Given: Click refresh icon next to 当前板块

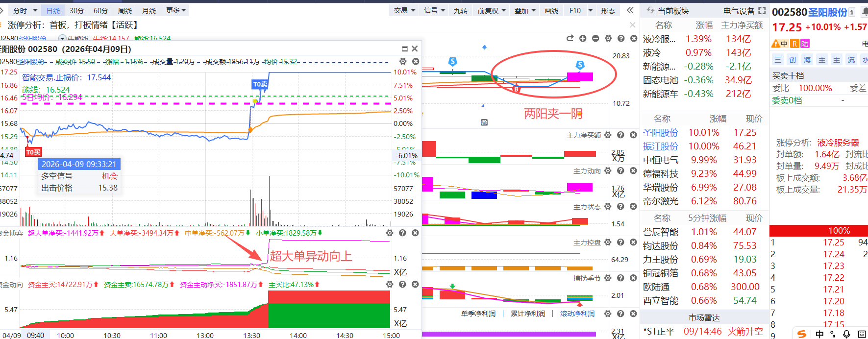Looking at the screenshot, I should [650, 10].
